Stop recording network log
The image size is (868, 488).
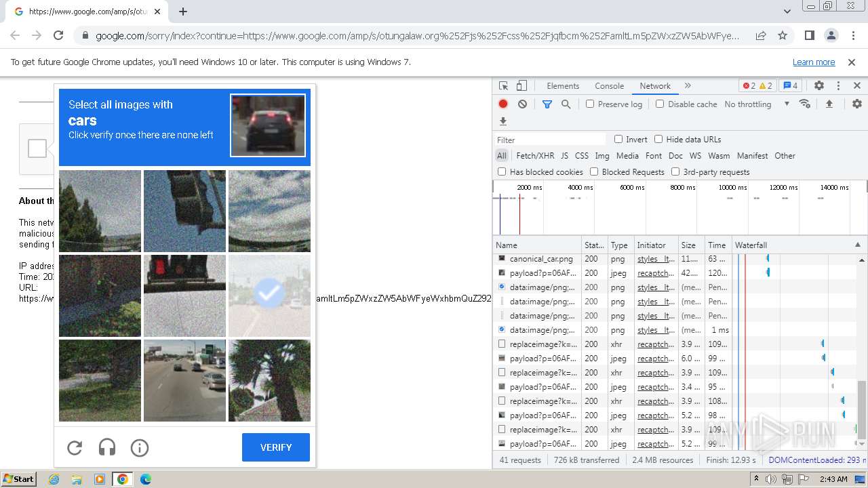click(503, 104)
